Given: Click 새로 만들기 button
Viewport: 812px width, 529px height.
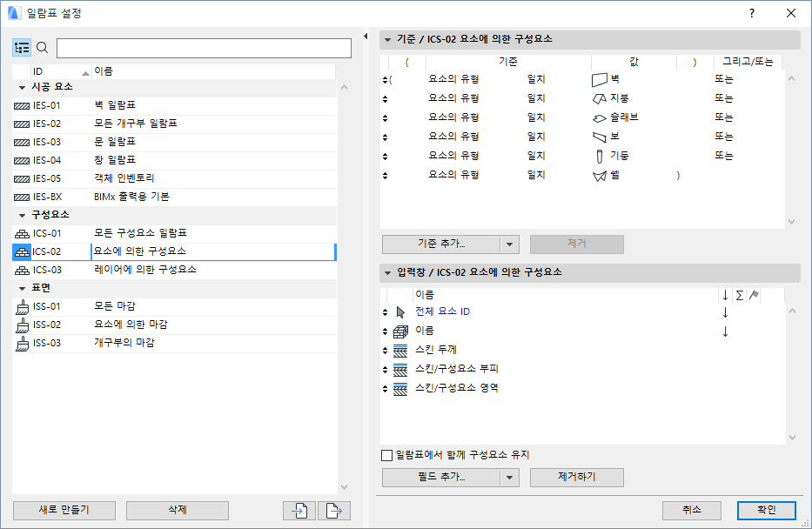Looking at the screenshot, I should pos(64,511).
